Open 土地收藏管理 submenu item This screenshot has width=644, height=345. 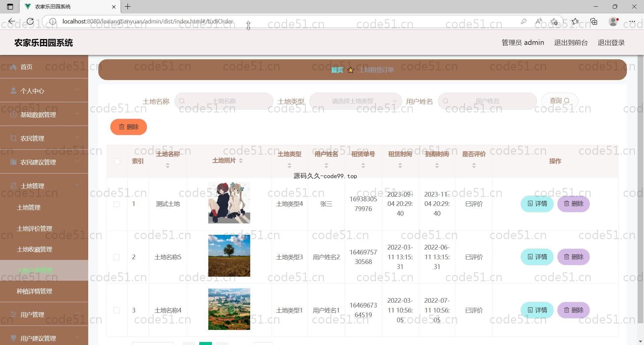point(44,249)
